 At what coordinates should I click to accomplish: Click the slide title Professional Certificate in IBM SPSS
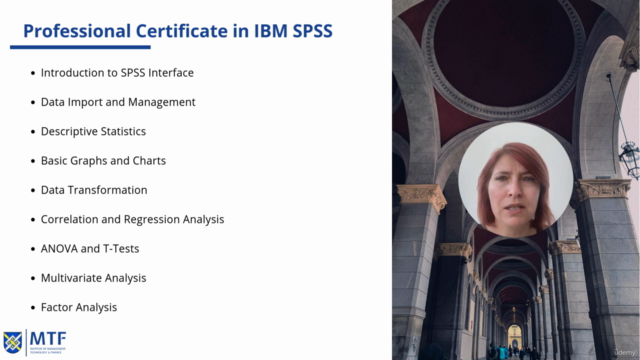[178, 31]
